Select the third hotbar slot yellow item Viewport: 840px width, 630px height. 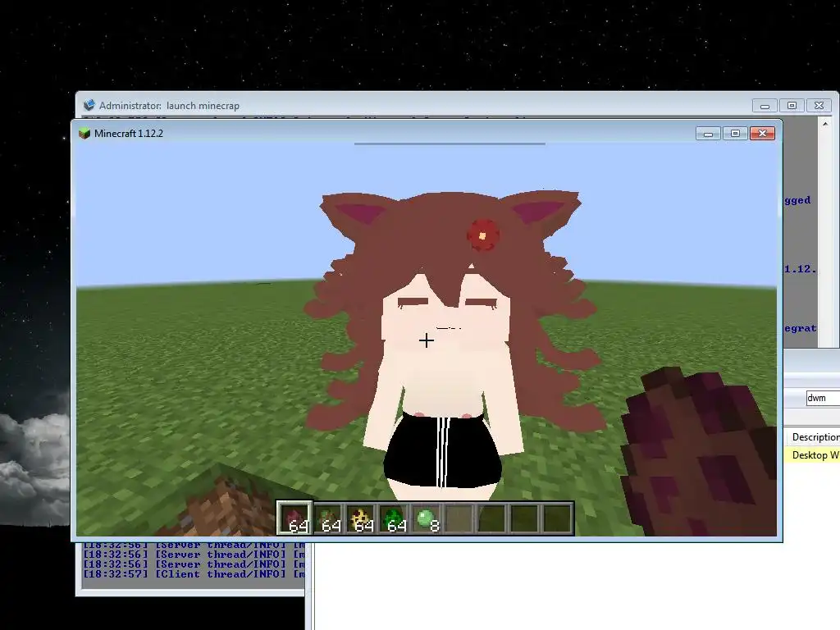[x=360, y=518]
